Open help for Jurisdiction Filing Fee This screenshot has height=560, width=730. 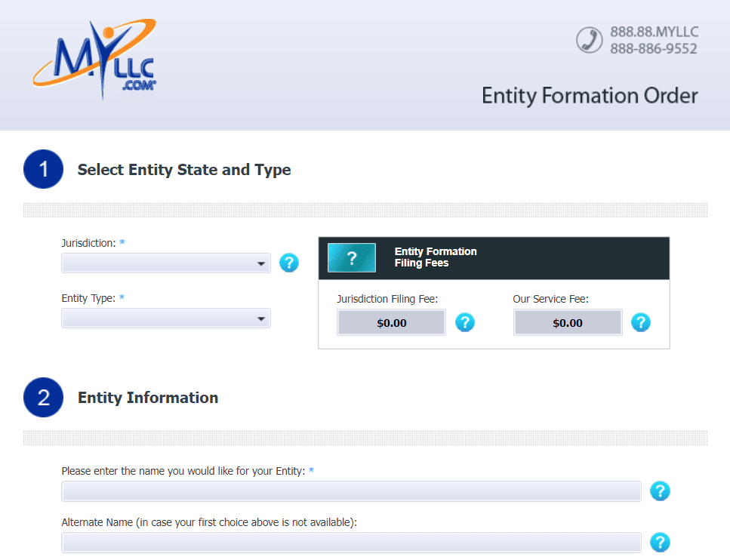click(x=465, y=322)
